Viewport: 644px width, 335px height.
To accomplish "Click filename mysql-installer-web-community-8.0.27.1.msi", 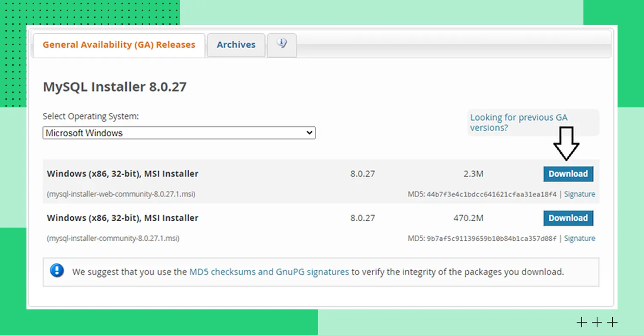I will click(121, 194).
